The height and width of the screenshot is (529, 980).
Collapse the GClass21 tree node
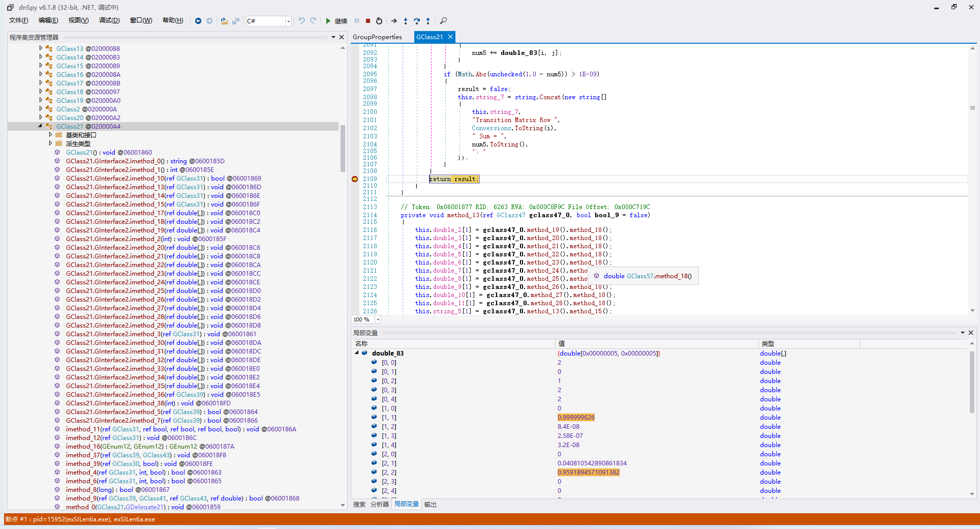(41, 126)
